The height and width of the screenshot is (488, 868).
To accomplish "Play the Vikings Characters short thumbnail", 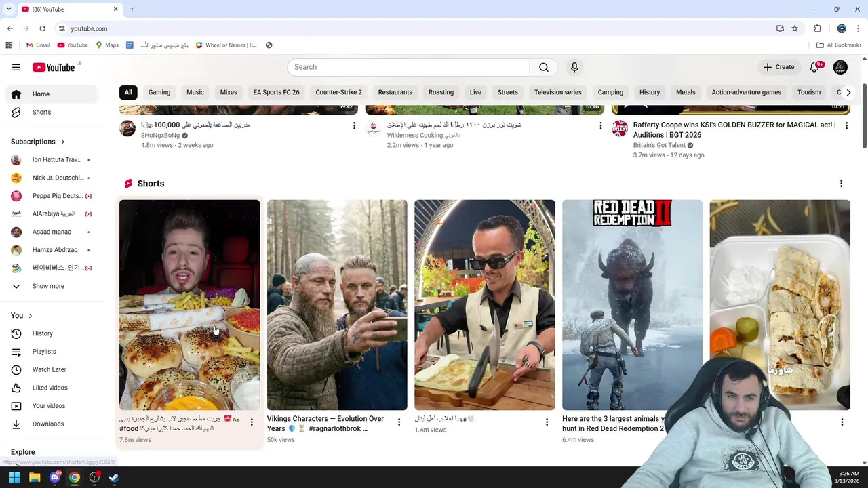I will (337, 305).
